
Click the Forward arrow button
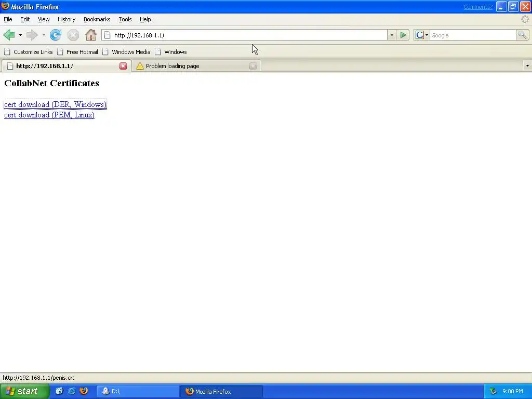click(32, 35)
